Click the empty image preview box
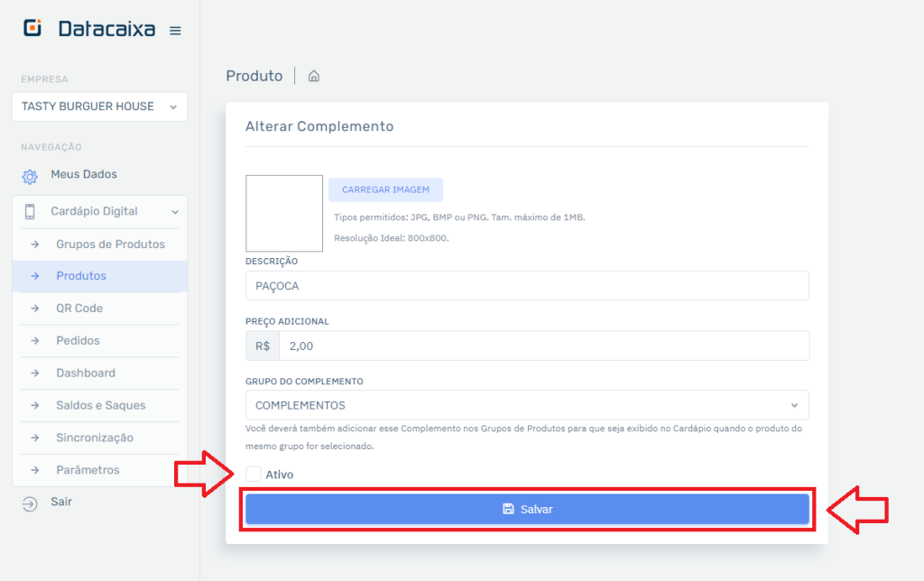This screenshot has height=581, width=924. [284, 214]
